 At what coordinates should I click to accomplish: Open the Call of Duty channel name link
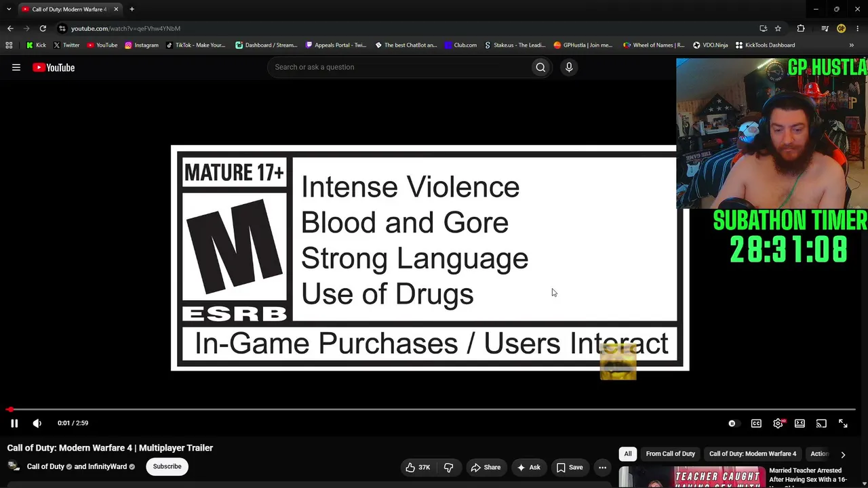point(45,466)
